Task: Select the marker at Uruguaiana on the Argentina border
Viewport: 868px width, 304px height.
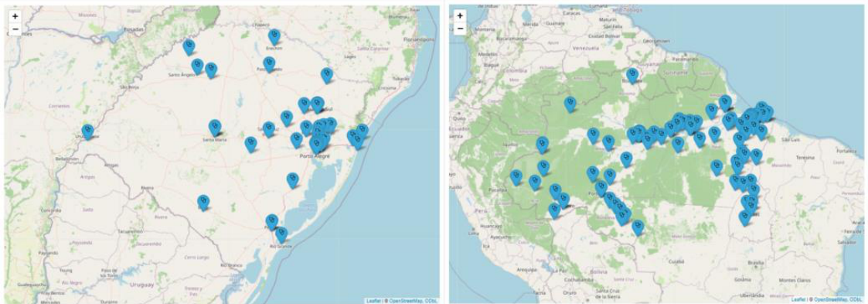Action: [x=87, y=132]
